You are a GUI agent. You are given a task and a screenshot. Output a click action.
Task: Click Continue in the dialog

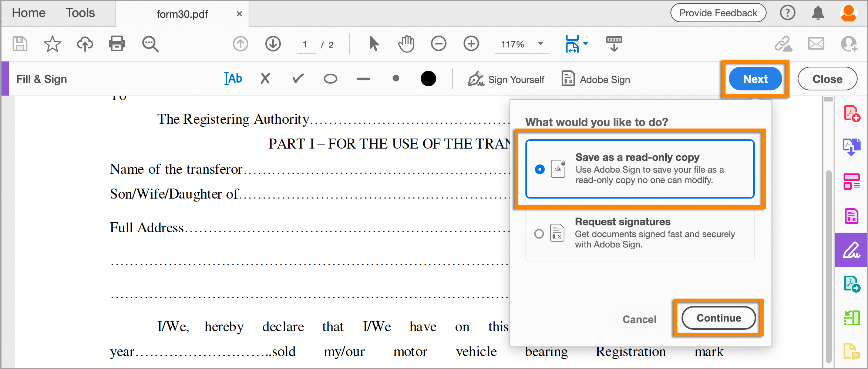tap(719, 318)
